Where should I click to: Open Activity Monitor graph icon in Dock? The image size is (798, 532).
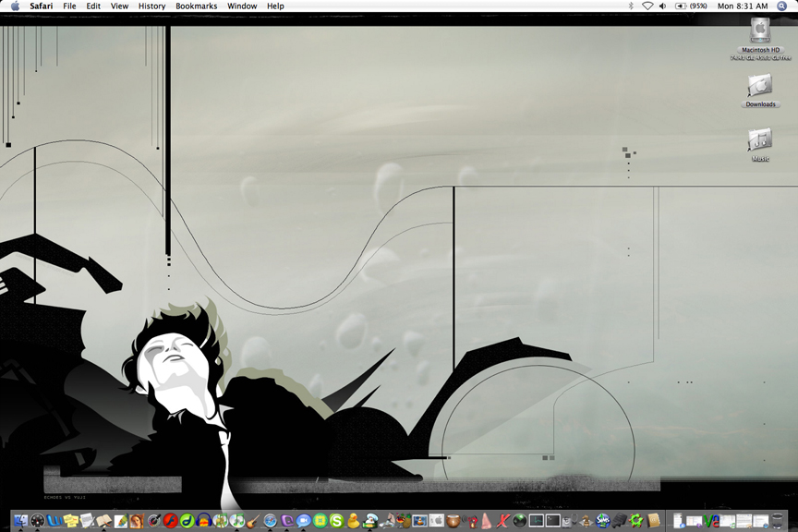coord(537,521)
